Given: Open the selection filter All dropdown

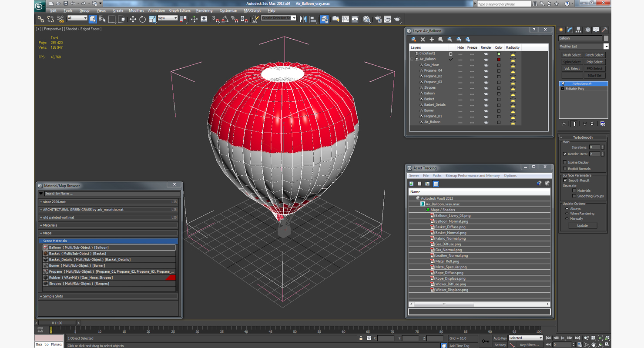Looking at the screenshot, I should pos(77,18).
